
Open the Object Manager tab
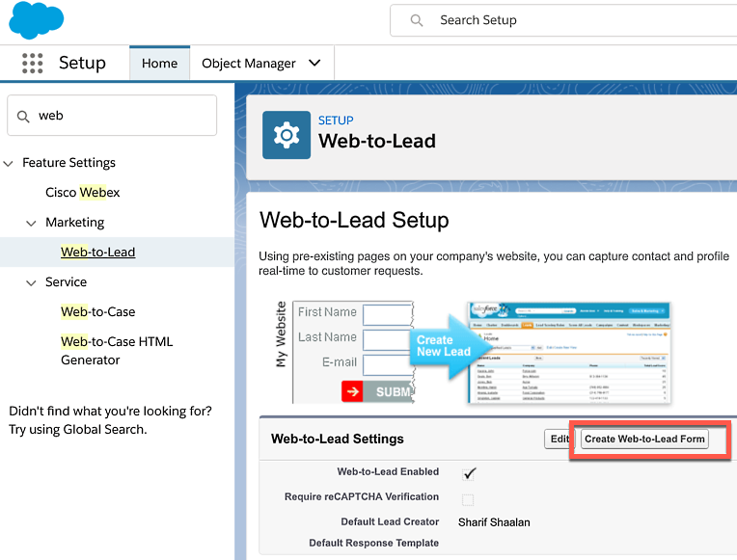[x=249, y=63]
